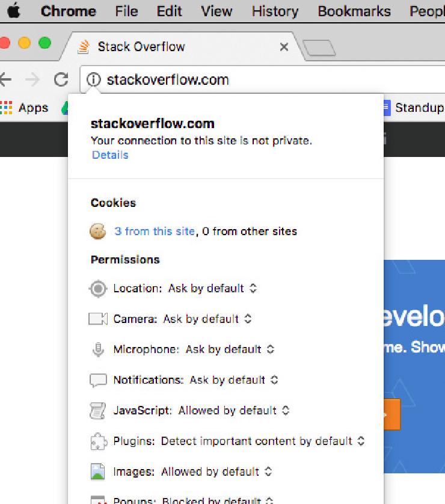Click the JavaScript scroll icon
Viewport: 445px width, 504px height.
[x=97, y=410]
